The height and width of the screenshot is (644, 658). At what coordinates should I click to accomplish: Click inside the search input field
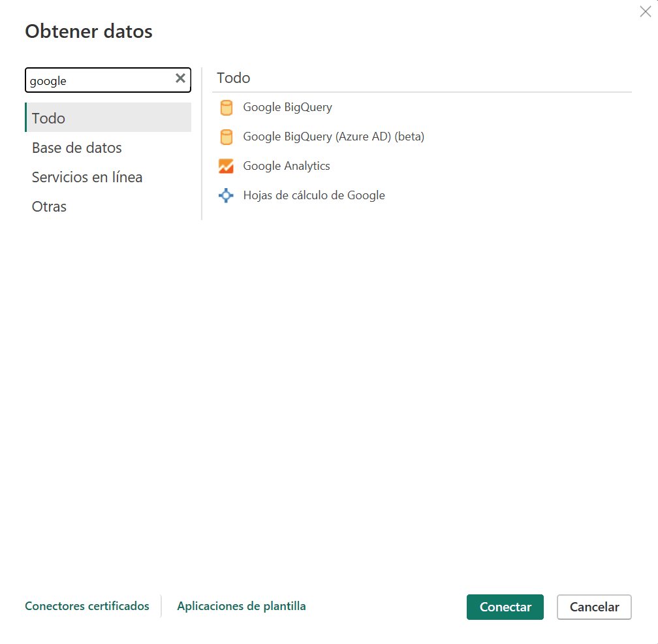tap(98, 80)
